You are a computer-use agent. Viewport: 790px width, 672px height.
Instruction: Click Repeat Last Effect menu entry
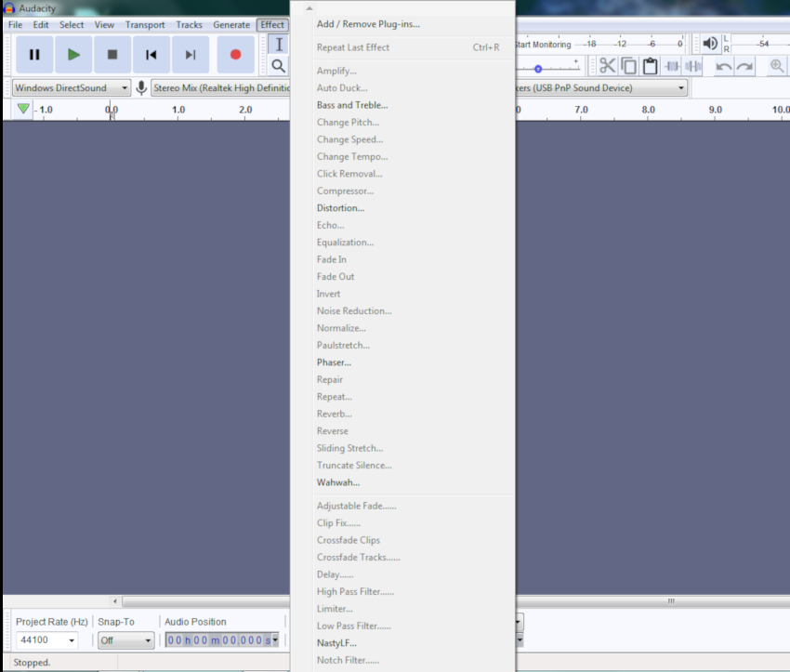coord(403,47)
